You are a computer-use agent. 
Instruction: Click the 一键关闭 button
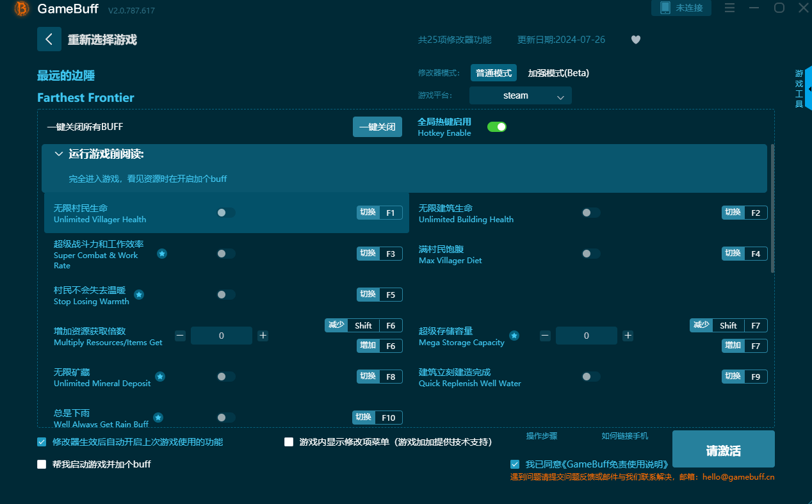(x=377, y=127)
